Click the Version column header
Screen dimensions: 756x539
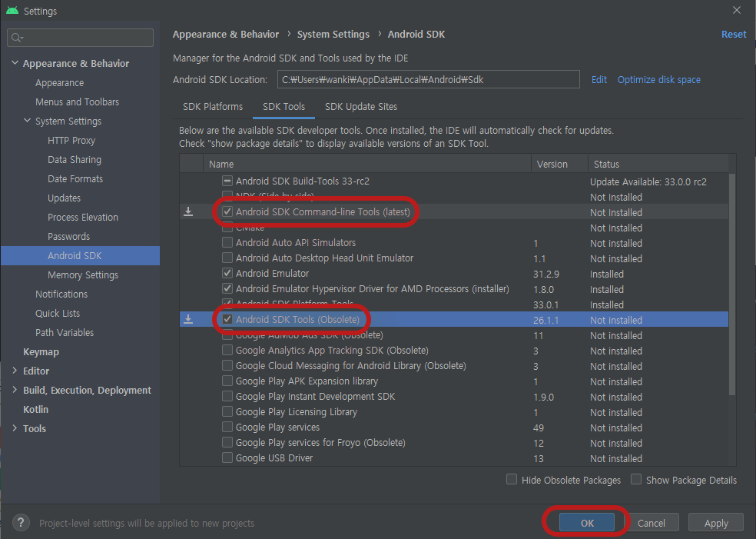pos(559,164)
